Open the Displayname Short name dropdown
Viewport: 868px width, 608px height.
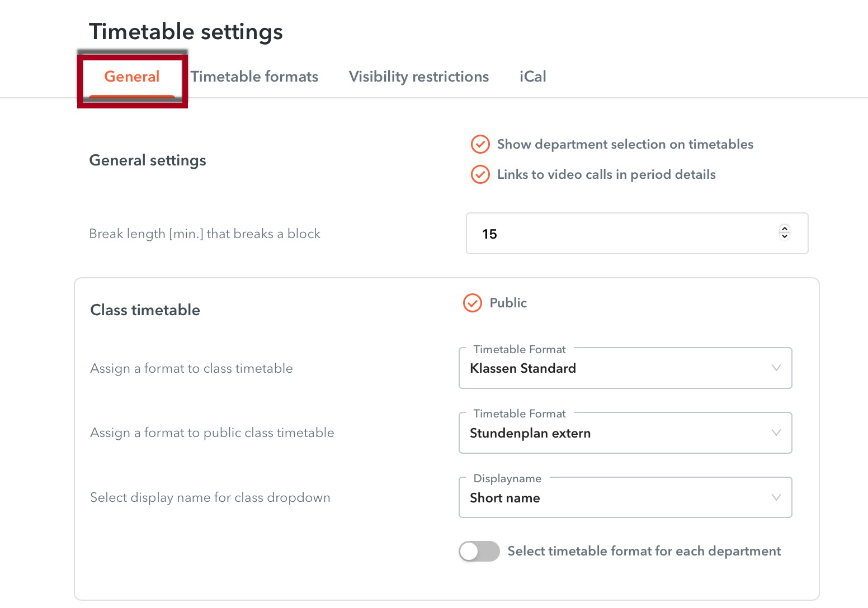pyautogui.click(x=615, y=498)
